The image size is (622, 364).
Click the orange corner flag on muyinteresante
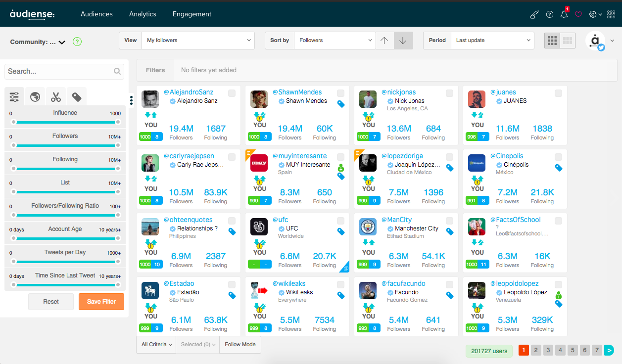(x=249, y=153)
